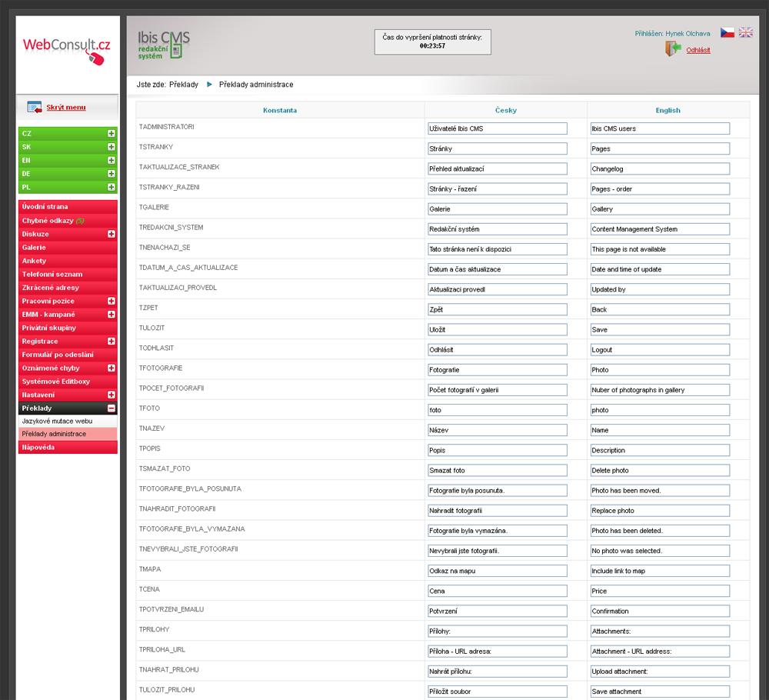Screen dimensions: 769x700
Task: Edit Czech field for TADMINISTRATORI
Action: [498, 128]
